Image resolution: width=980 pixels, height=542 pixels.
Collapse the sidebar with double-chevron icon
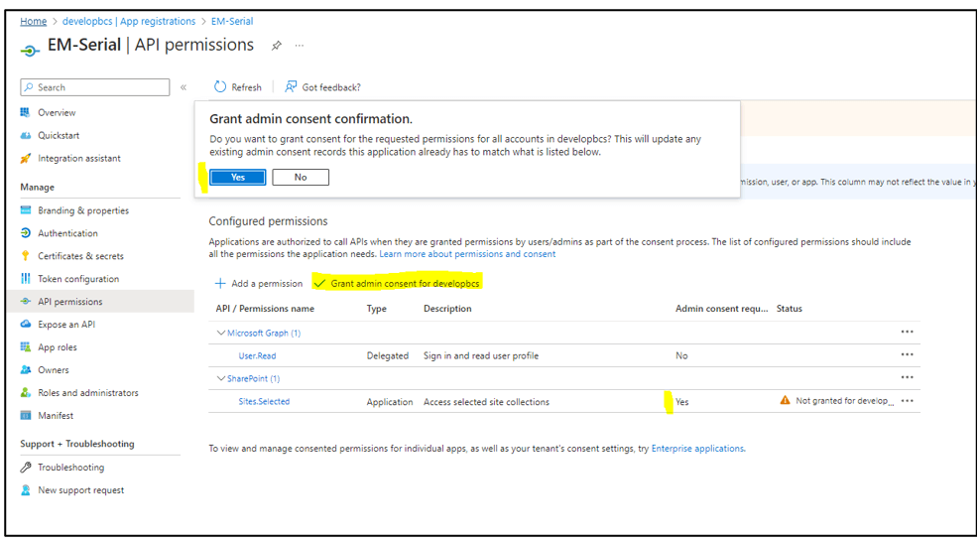pos(184,87)
